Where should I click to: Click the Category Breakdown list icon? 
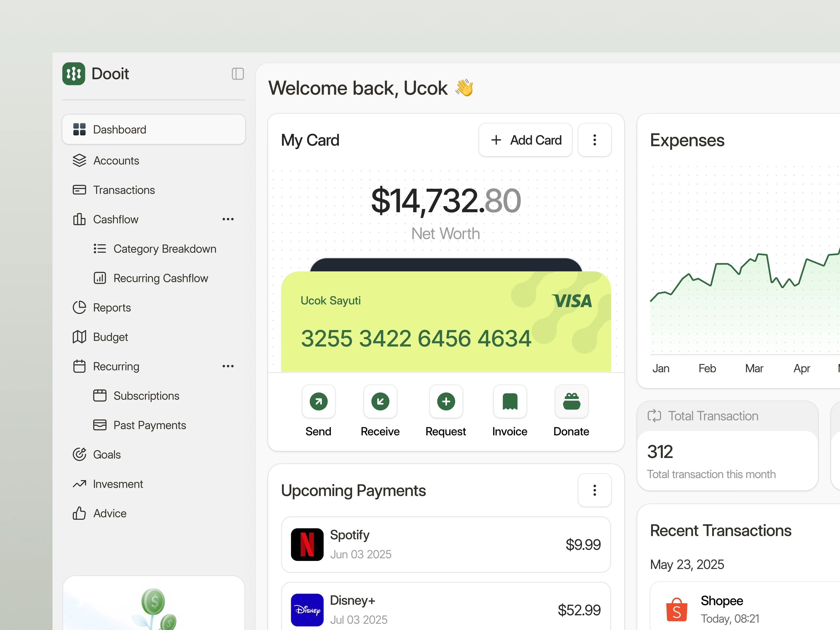tap(100, 249)
